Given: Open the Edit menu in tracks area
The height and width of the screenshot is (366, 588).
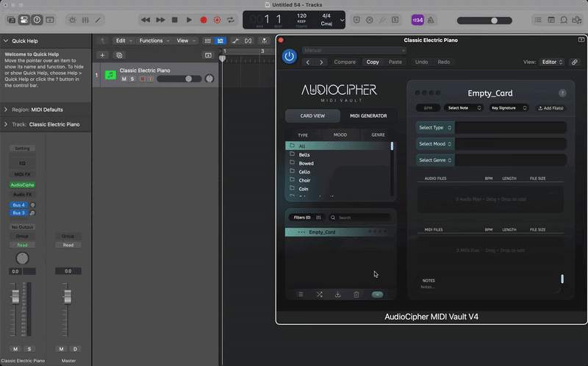Looking at the screenshot, I should coord(124,40).
